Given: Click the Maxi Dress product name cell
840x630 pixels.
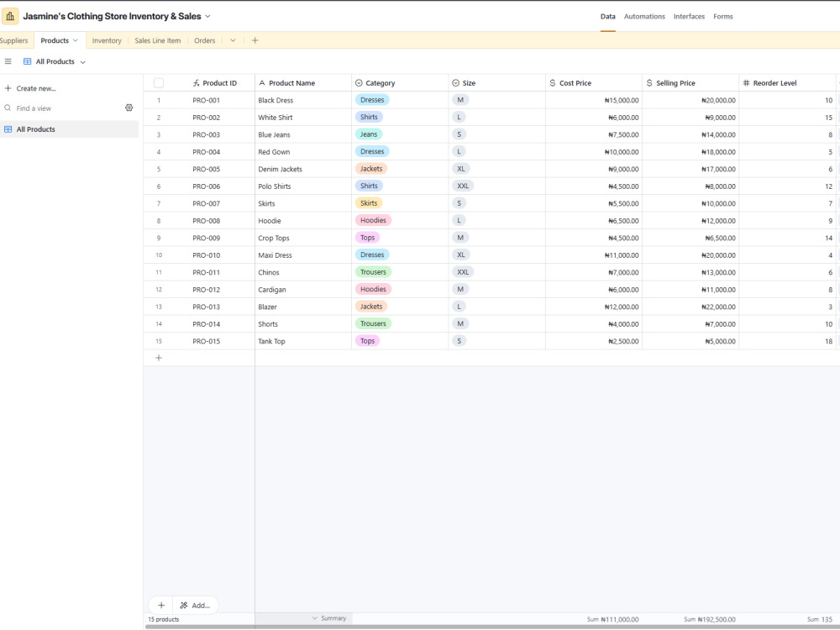Looking at the screenshot, I should click(303, 255).
